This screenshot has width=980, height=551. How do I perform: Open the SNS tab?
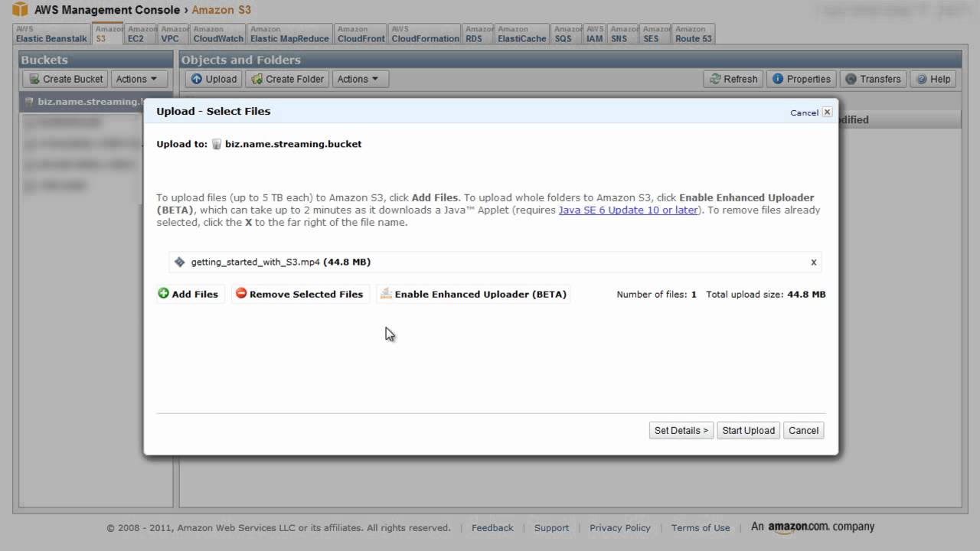624,34
